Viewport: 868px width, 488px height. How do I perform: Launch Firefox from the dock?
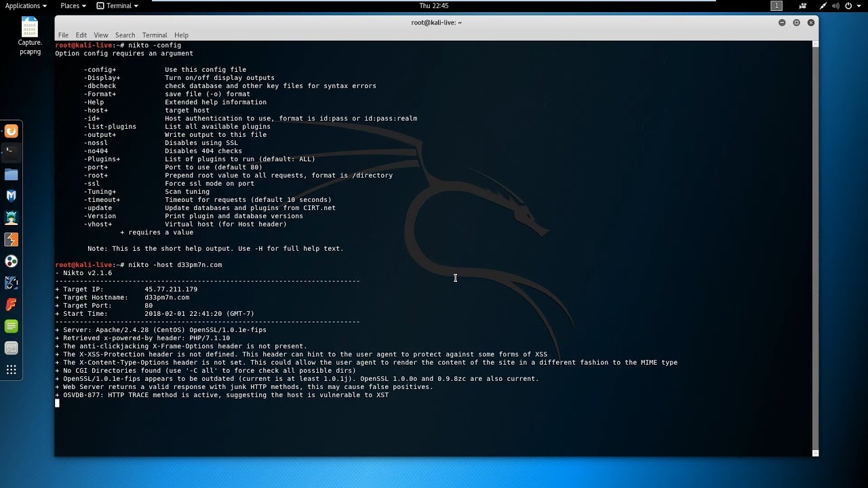click(x=11, y=131)
